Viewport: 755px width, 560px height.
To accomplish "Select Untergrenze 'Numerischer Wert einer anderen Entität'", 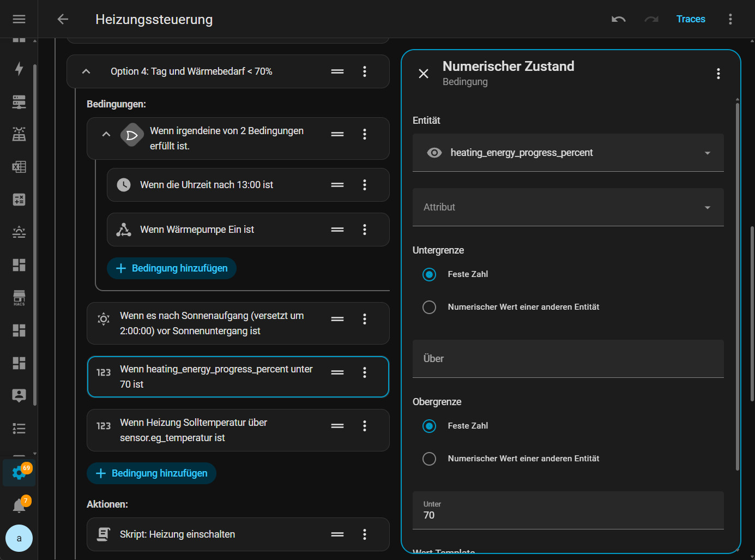I will [430, 307].
